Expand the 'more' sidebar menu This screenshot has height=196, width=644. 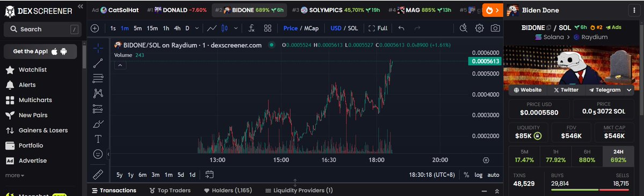pos(15,175)
